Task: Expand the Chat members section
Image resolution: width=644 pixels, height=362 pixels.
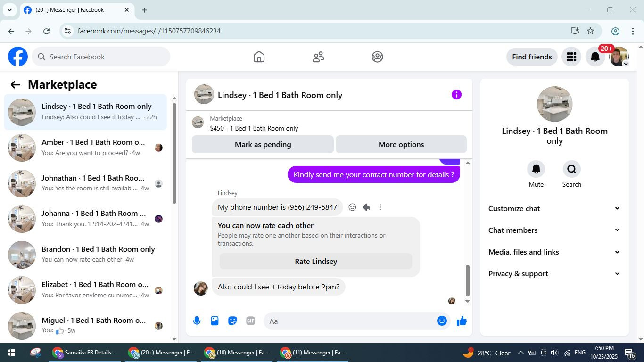Action: pyautogui.click(x=554, y=230)
